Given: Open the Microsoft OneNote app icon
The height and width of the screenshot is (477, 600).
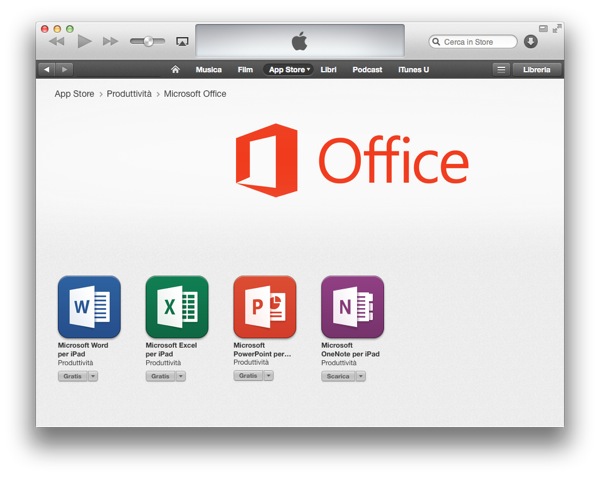Looking at the screenshot, I should tap(352, 307).
